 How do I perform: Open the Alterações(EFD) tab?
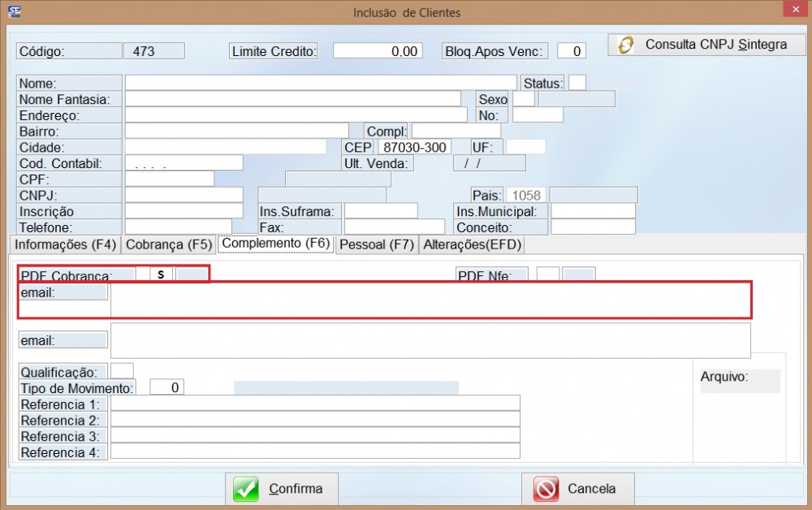(473, 244)
